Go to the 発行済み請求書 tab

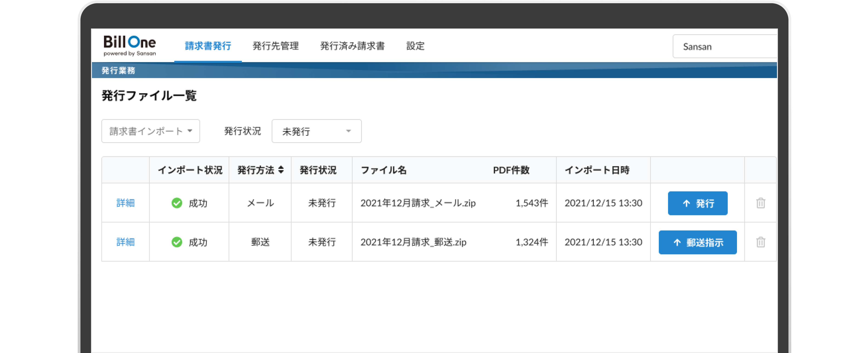click(352, 46)
